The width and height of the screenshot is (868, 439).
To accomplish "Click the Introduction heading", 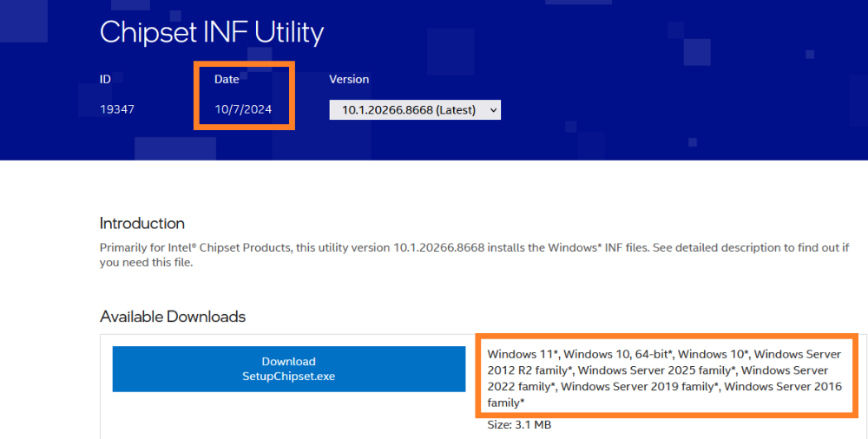I will click(142, 223).
